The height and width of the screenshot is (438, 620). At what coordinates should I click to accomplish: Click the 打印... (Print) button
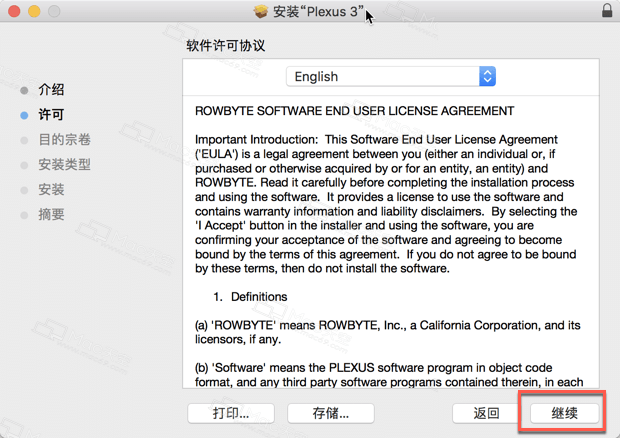click(x=231, y=413)
